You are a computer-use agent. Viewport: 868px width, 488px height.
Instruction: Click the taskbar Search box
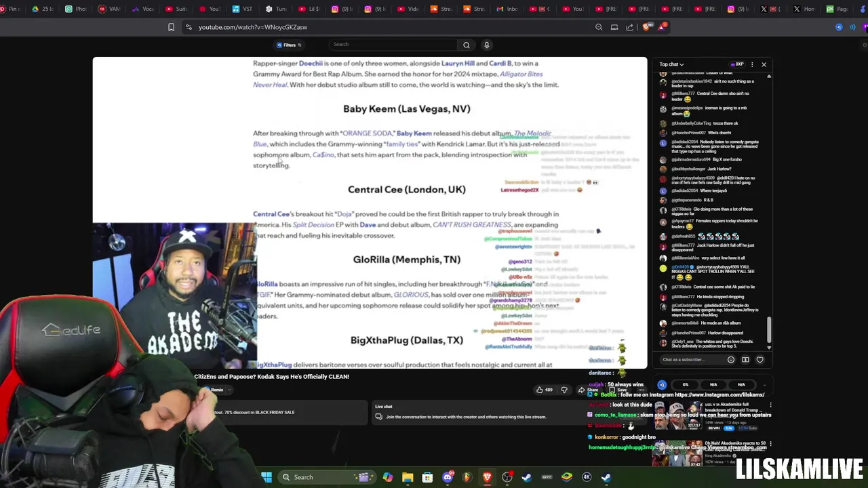[325, 477]
